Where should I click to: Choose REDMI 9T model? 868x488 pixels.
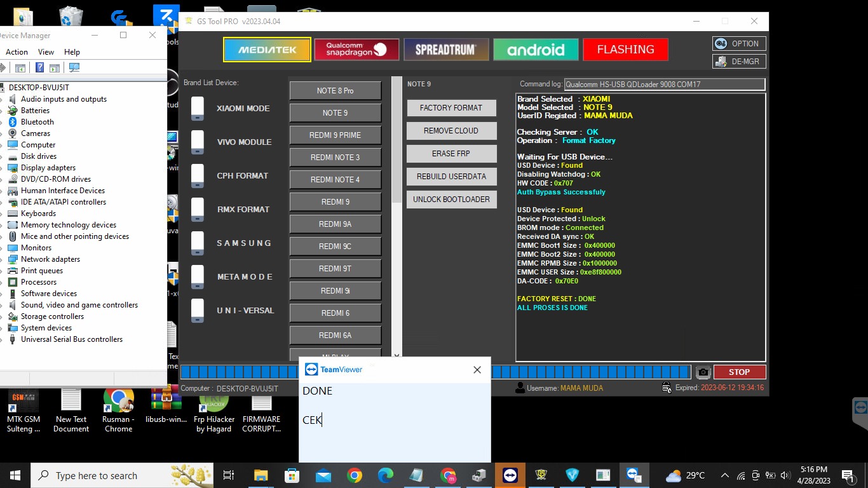[336, 269]
